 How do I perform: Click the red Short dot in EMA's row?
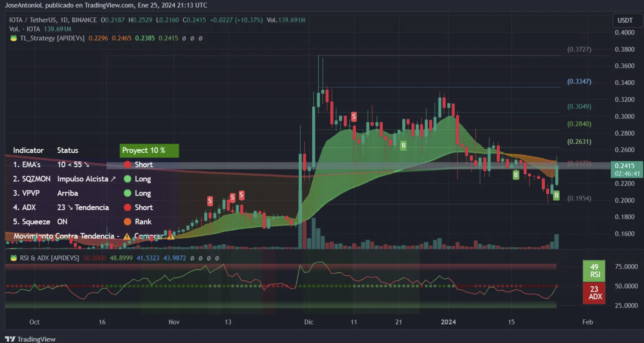[x=128, y=164]
